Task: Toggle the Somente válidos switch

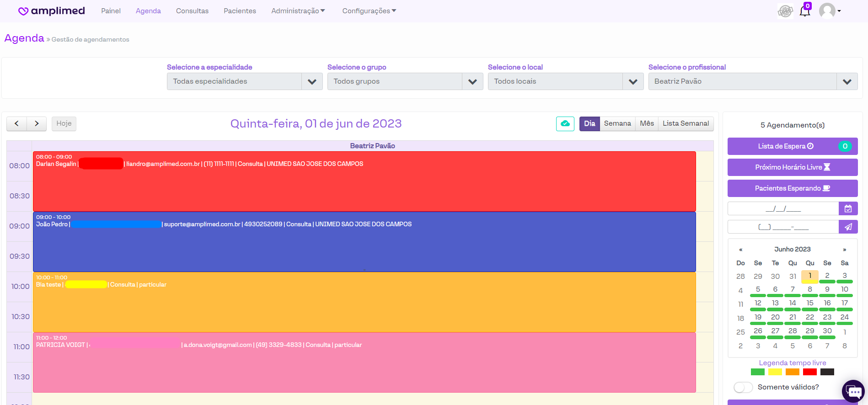Action: point(743,387)
